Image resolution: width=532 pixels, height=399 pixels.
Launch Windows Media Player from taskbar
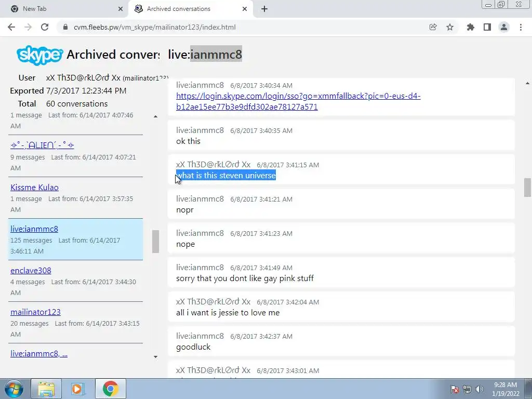(x=77, y=389)
